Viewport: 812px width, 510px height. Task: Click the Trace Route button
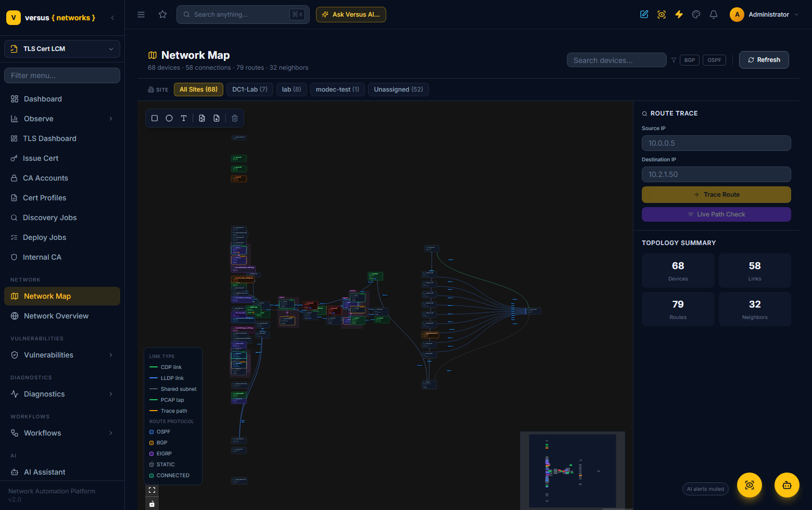(716, 195)
